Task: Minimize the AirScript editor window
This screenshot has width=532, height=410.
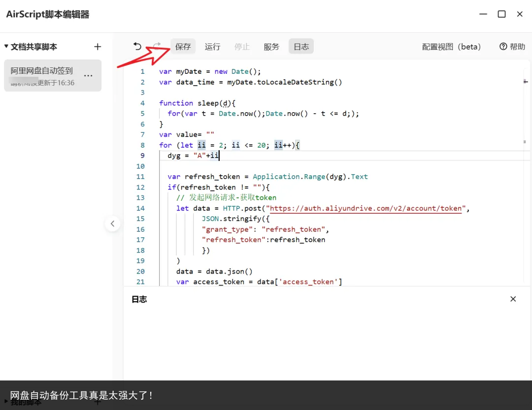Action: click(x=483, y=14)
